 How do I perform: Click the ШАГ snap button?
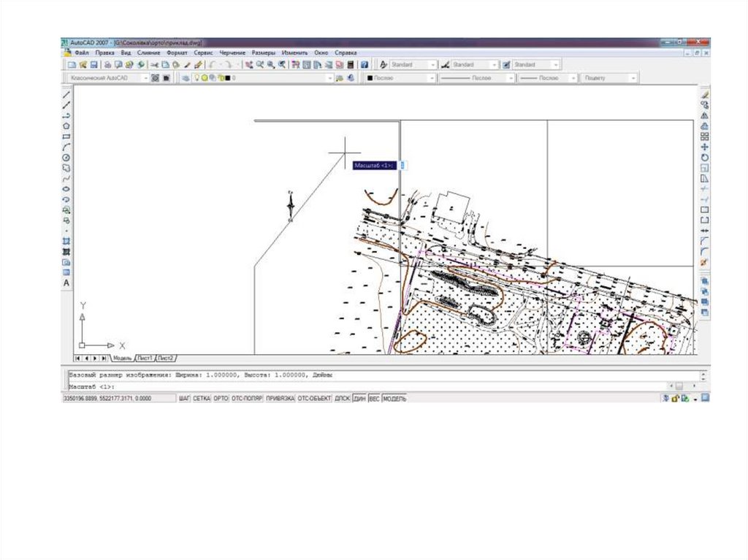[184, 399]
